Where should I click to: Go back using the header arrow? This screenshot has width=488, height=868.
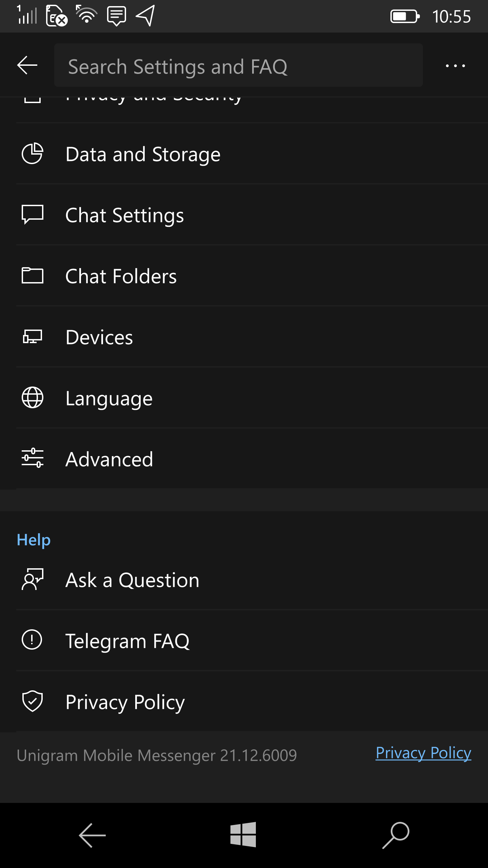point(27,65)
